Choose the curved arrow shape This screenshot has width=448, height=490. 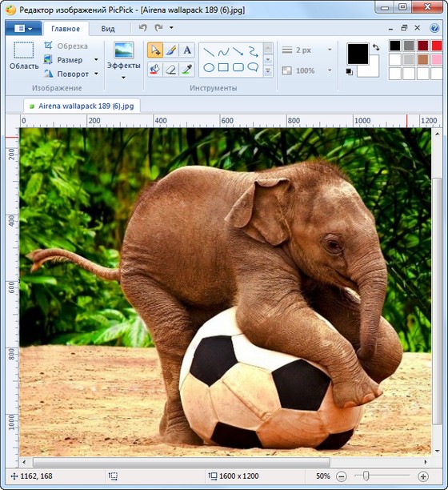pos(253,52)
